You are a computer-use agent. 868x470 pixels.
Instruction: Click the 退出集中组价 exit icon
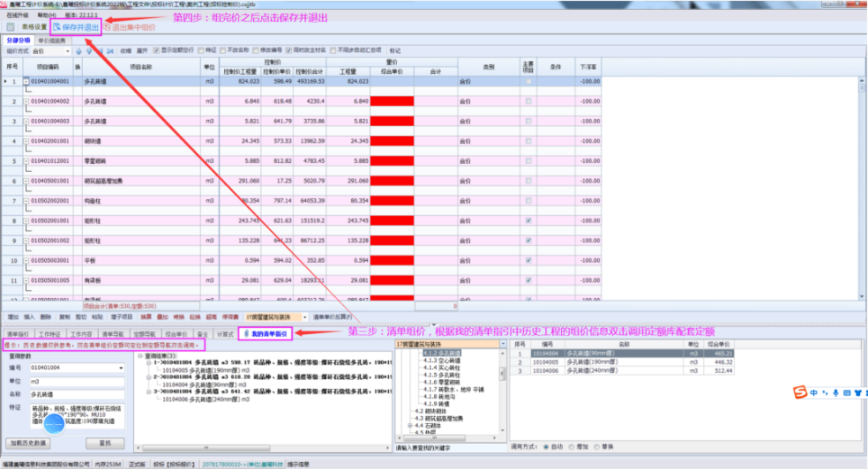point(110,28)
